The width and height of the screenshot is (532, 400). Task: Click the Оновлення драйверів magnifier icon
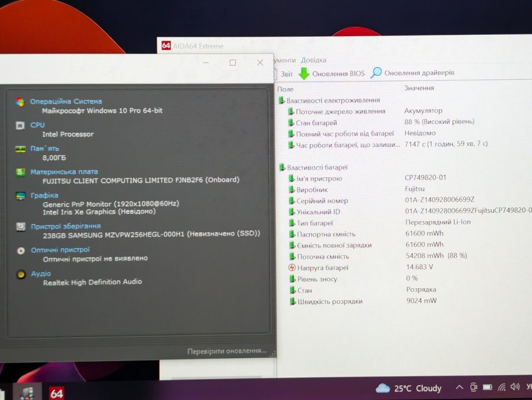click(376, 73)
